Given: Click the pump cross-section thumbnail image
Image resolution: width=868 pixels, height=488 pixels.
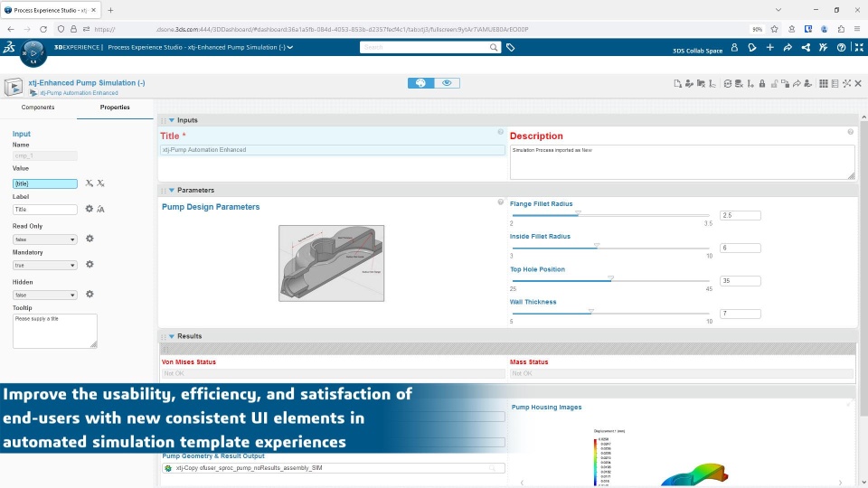Looking at the screenshot, I should (x=331, y=263).
